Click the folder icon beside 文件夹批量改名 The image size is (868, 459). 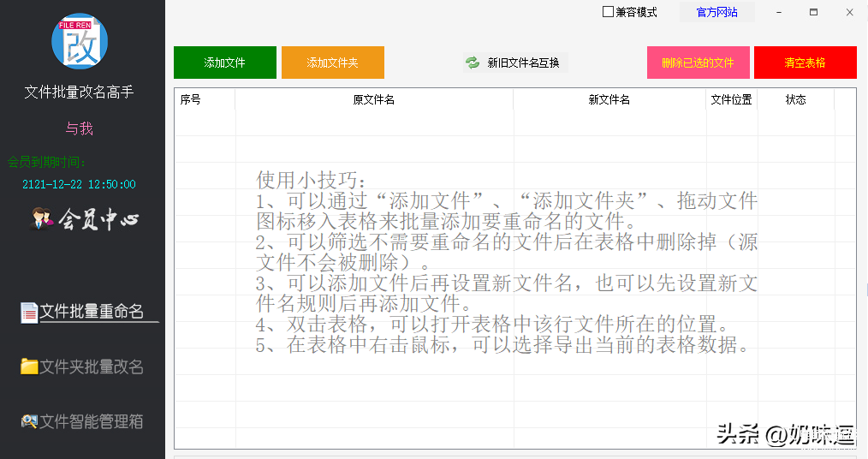coord(29,366)
